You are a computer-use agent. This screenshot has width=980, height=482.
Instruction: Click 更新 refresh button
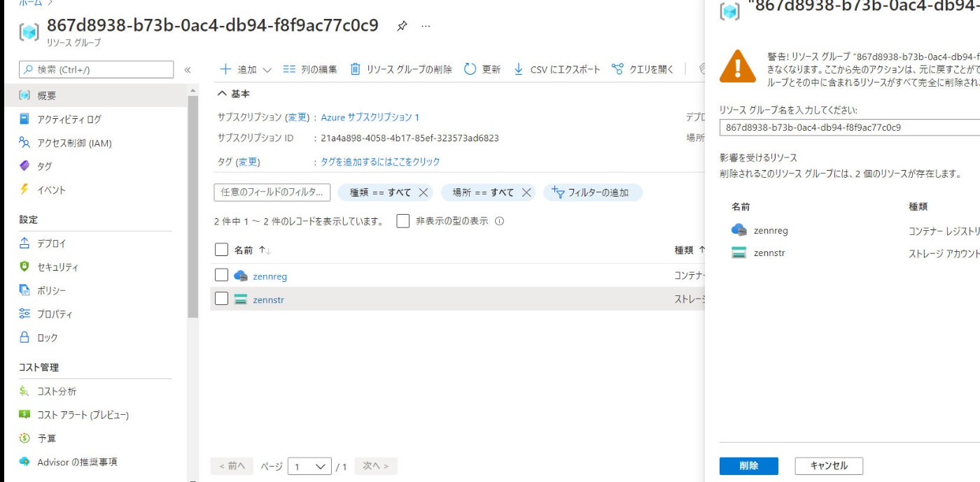[482, 69]
